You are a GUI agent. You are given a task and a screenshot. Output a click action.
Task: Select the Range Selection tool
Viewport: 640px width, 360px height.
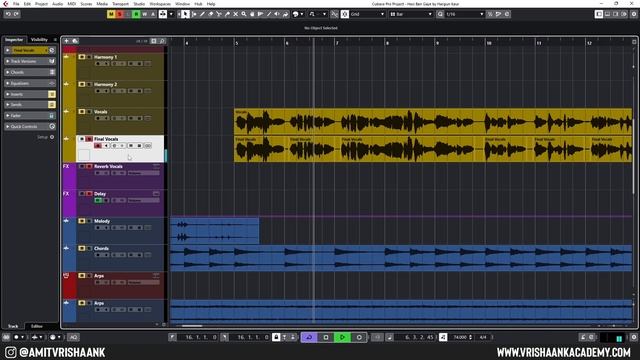point(194,14)
